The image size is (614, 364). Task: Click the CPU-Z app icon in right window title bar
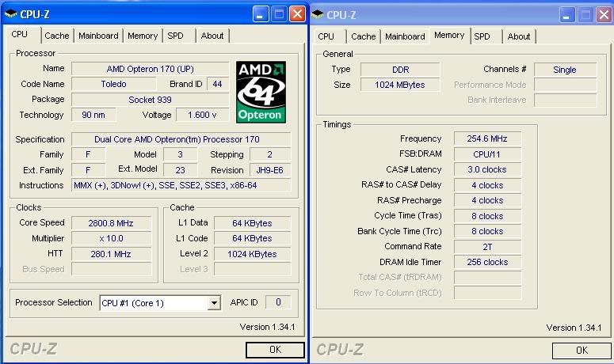(x=317, y=15)
